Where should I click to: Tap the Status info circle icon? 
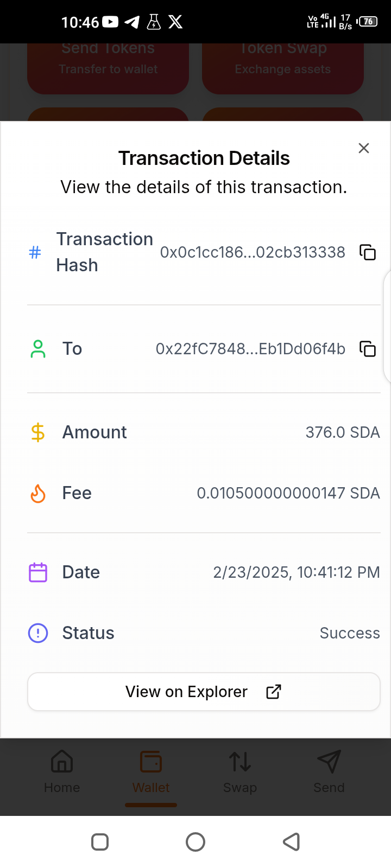(x=38, y=633)
